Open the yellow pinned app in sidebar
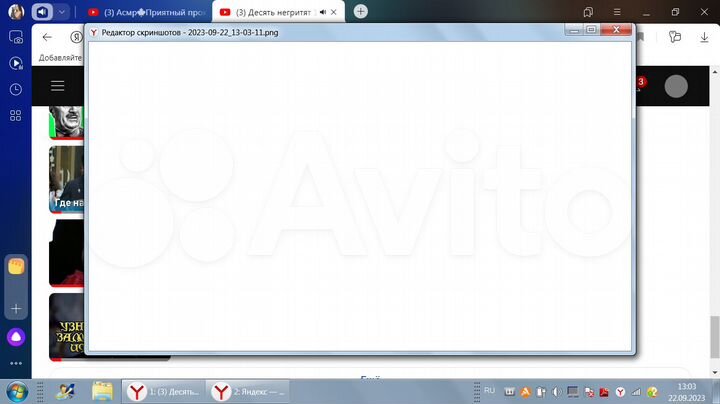This screenshot has height=404, width=720. (16, 266)
